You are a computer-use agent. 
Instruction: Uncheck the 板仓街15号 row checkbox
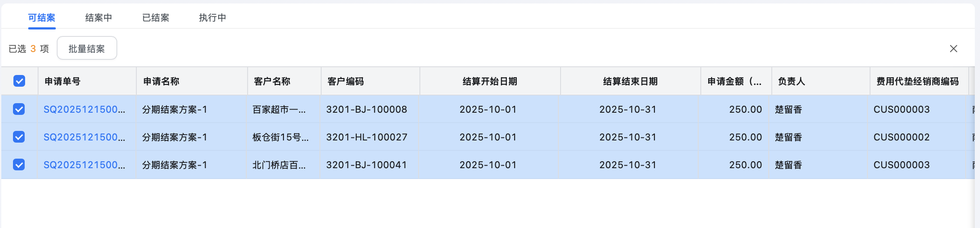coord(19,137)
